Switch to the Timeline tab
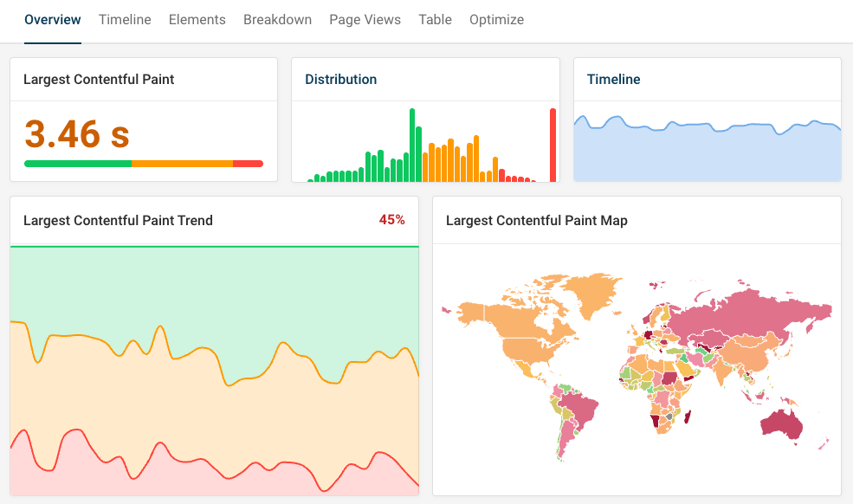853x504 pixels. (x=124, y=19)
